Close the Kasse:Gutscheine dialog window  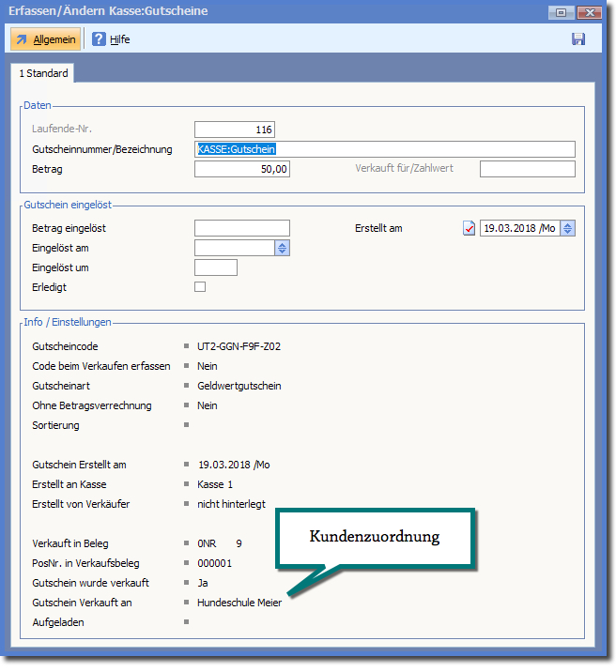590,12
